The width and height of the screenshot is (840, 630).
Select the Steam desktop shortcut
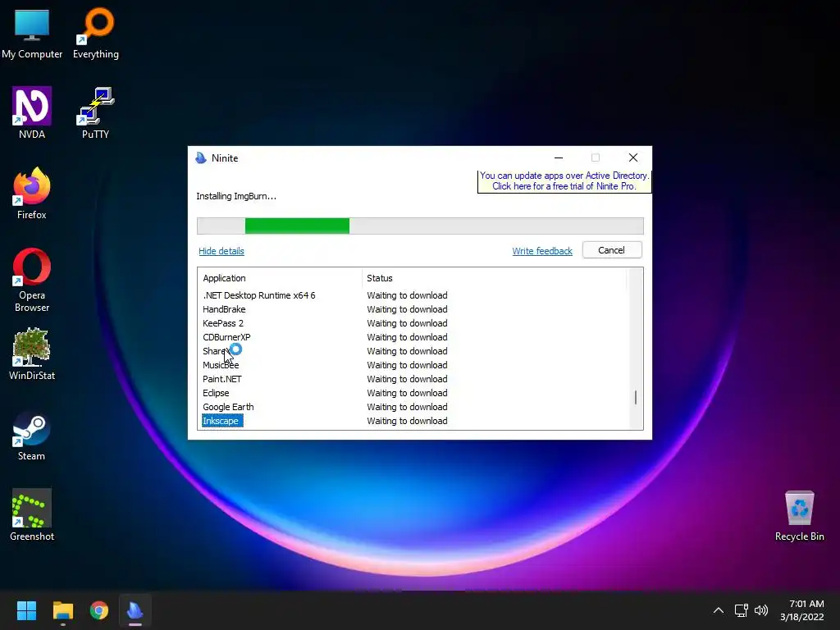32,435
